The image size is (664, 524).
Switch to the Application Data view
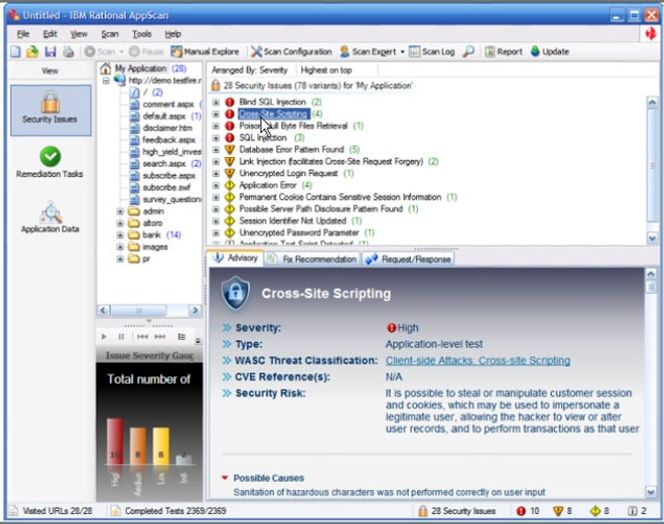(50, 217)
